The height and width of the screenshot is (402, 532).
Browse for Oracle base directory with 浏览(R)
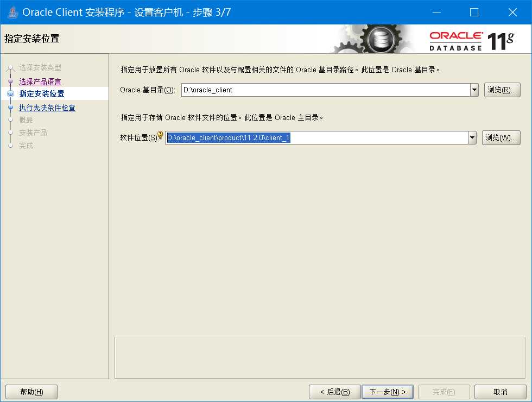502,90
